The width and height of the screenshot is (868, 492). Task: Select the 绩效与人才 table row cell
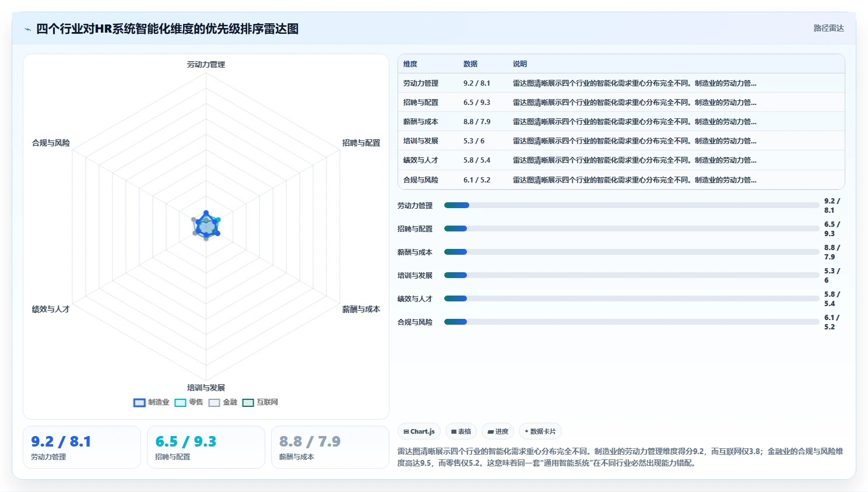421,160
